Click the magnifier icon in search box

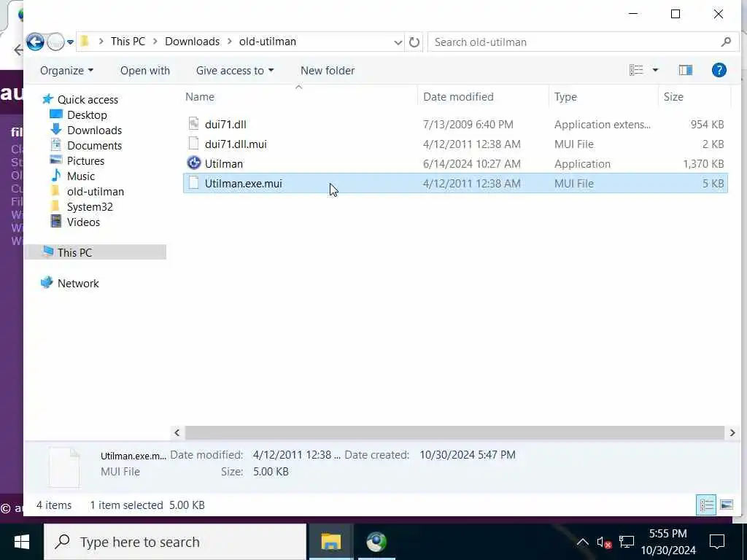click(726, 42)
